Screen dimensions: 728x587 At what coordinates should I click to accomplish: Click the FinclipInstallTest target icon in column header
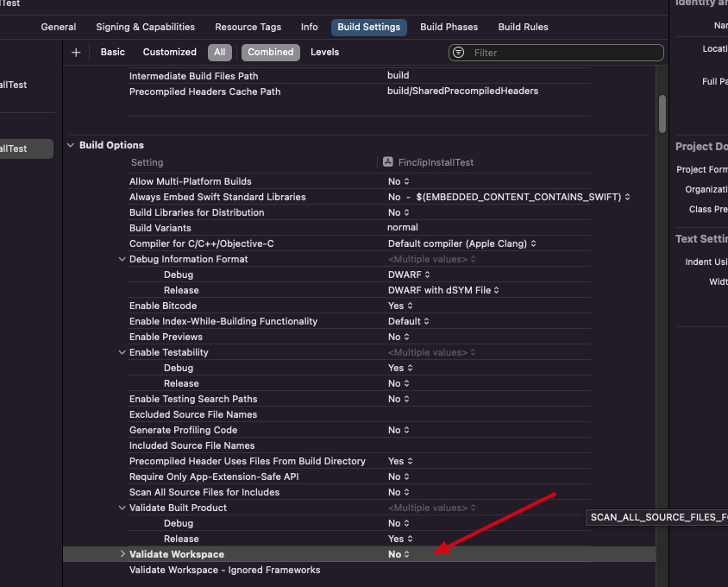388,162
